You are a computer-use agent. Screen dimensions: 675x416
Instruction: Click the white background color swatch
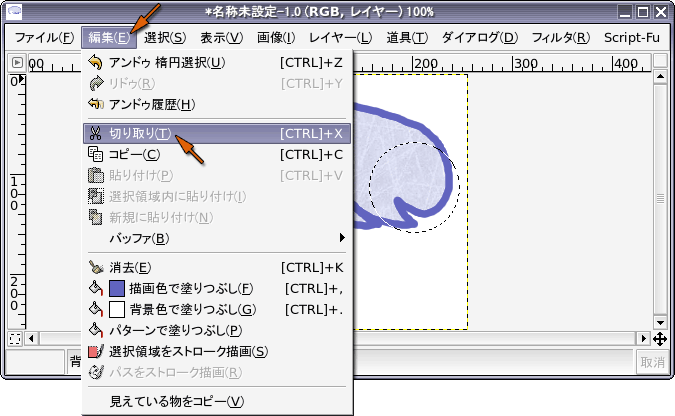(117, 309)
